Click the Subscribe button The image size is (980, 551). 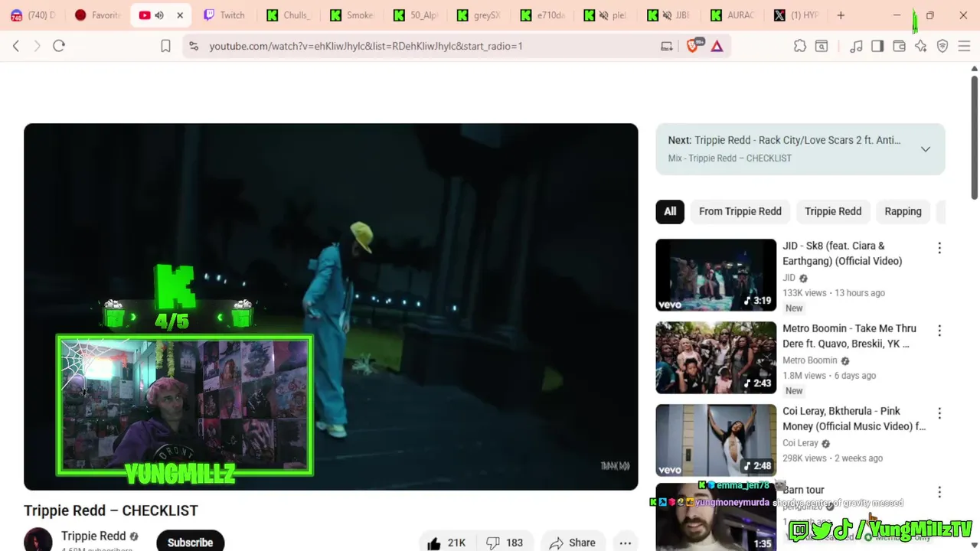tap(190, 542)
